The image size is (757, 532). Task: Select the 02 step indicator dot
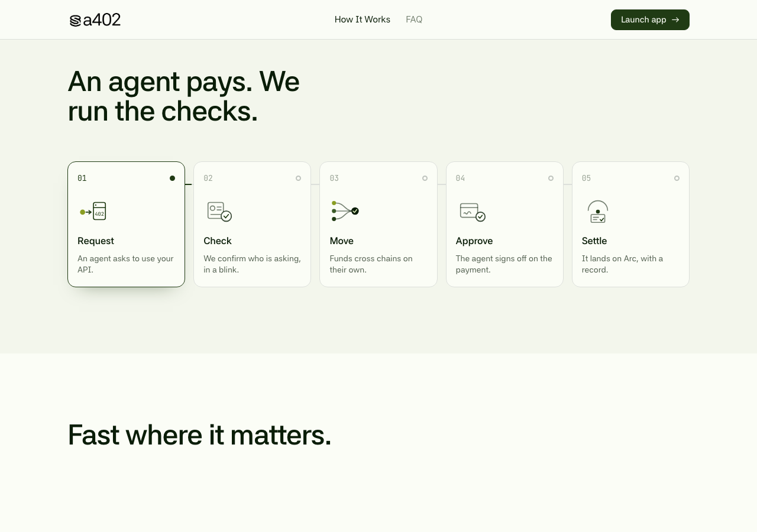coord(298,178)
